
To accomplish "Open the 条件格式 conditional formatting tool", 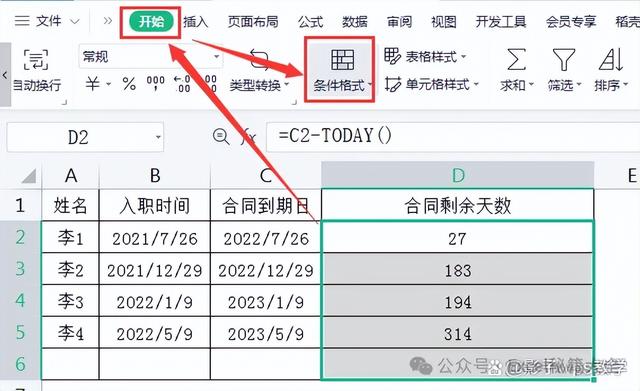I will (342, 70).
